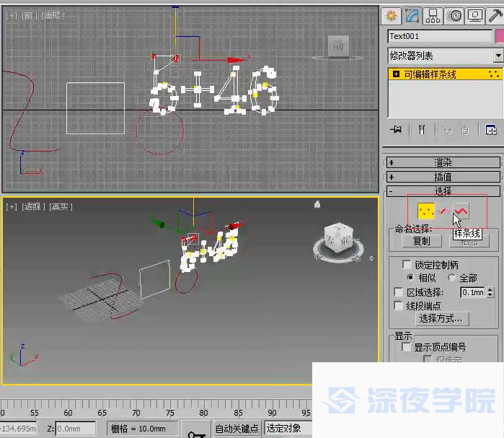Open the Motion panel tab
The image size is (504, 438).
pos(454,15)
